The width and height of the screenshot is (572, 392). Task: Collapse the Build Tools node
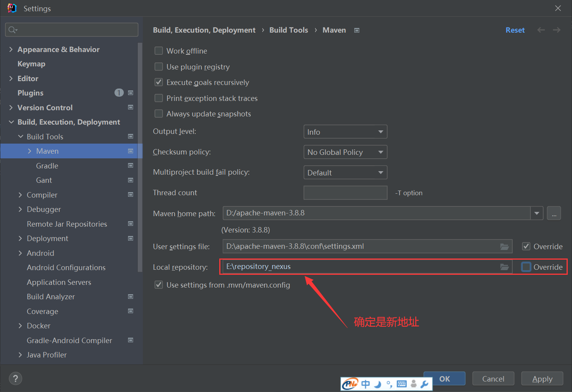point(21,137)
